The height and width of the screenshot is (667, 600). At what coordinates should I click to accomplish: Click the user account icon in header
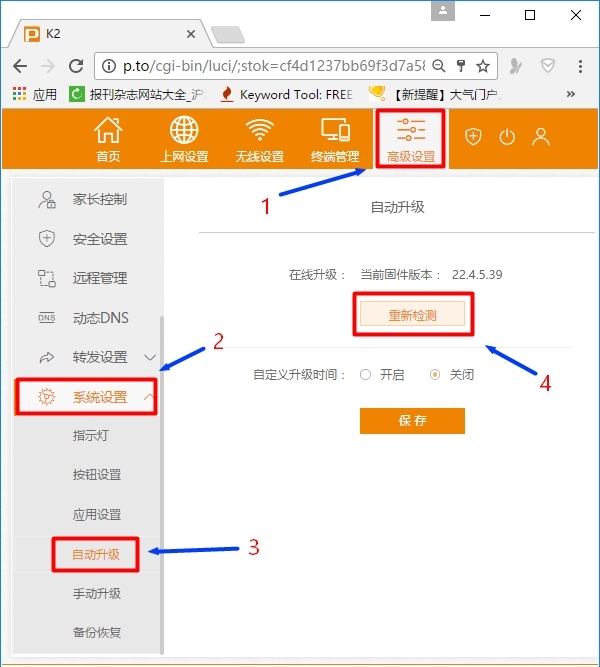541,137
